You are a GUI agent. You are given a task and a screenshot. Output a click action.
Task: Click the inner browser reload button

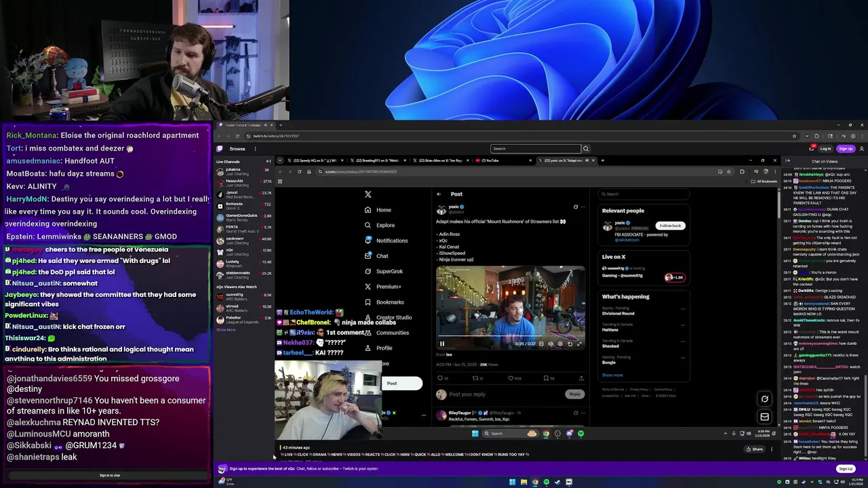click(299, 171)
